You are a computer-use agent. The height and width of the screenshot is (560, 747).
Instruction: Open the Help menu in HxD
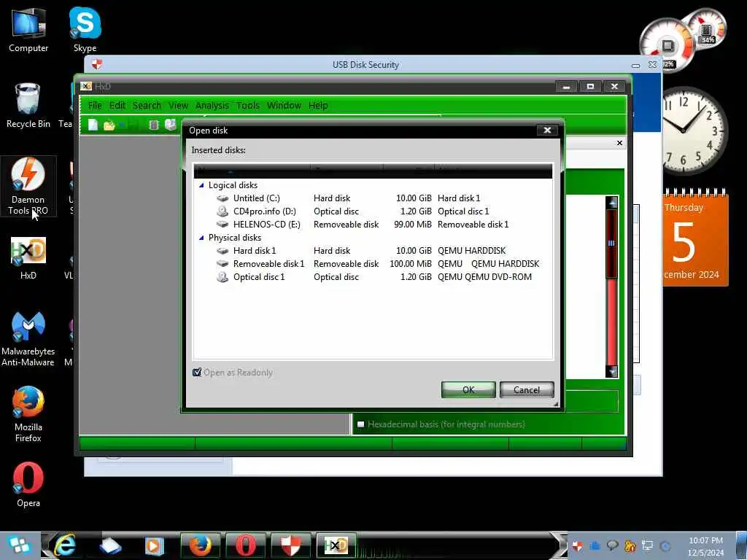[318, 105]
